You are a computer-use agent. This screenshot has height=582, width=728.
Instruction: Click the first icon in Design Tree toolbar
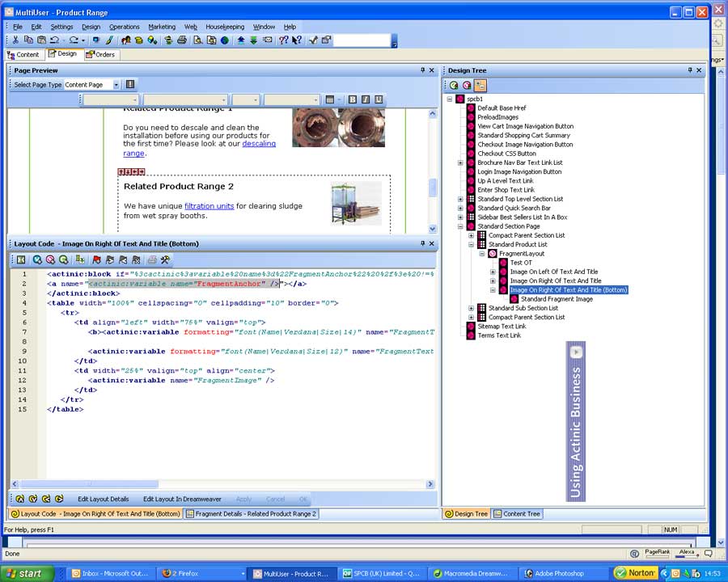(453, 85)
